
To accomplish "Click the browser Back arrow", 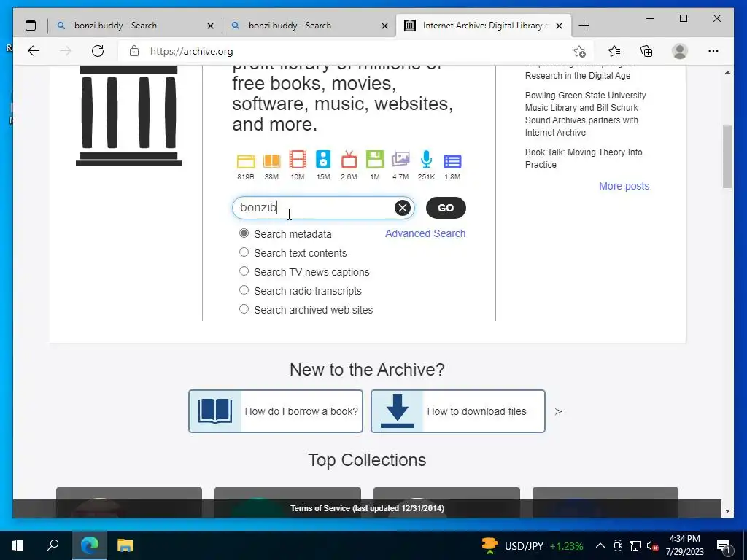I will coord(34,51).
